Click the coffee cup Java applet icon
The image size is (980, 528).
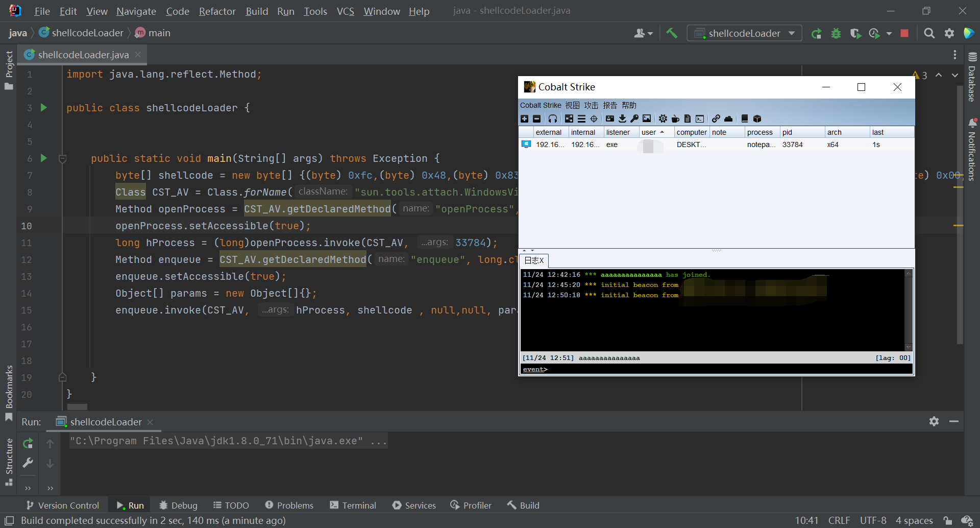675,118
